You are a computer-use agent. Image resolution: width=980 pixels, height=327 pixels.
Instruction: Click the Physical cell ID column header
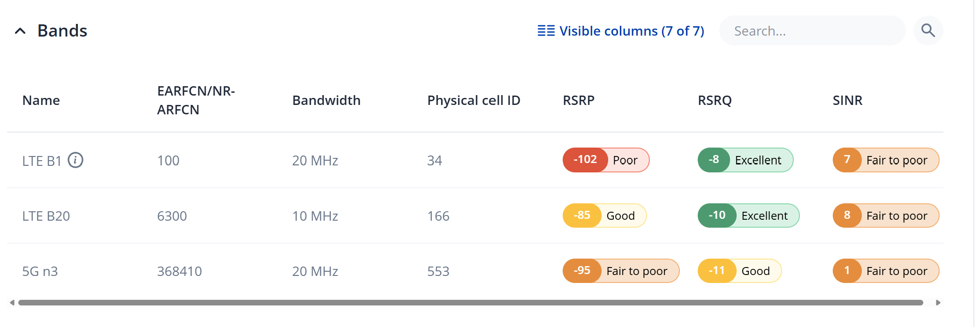coord(474,100)
